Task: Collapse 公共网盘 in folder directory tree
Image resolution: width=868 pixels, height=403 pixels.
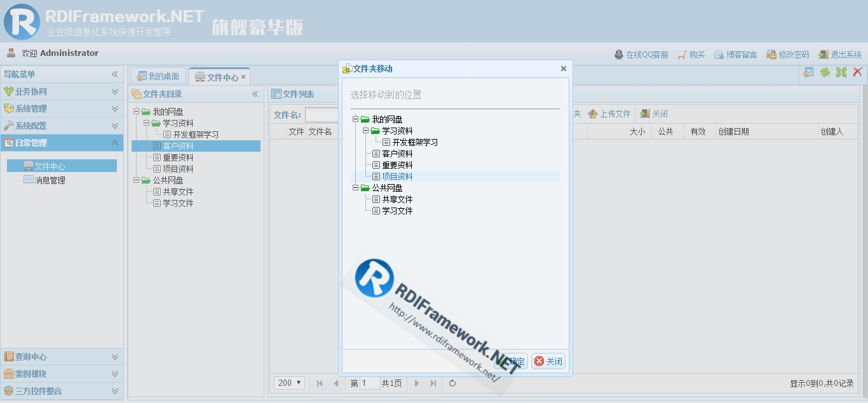Action: click(137, 180)
